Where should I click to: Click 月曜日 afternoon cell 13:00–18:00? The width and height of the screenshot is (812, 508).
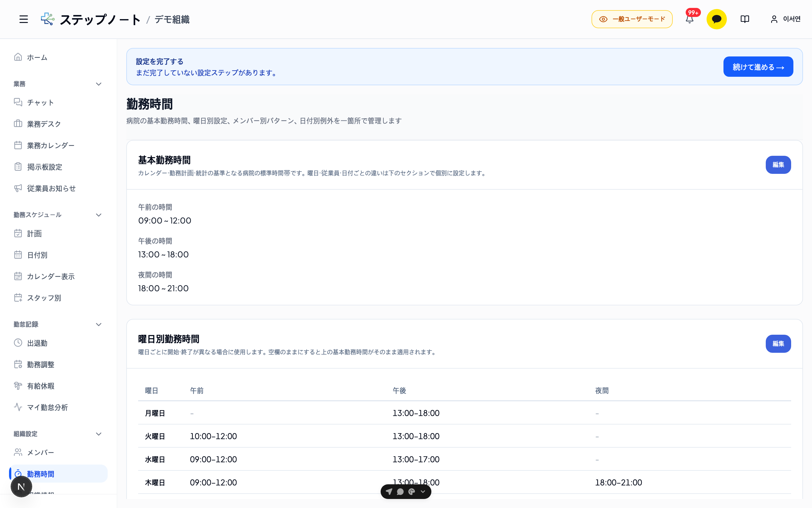(x=416, y=413)
